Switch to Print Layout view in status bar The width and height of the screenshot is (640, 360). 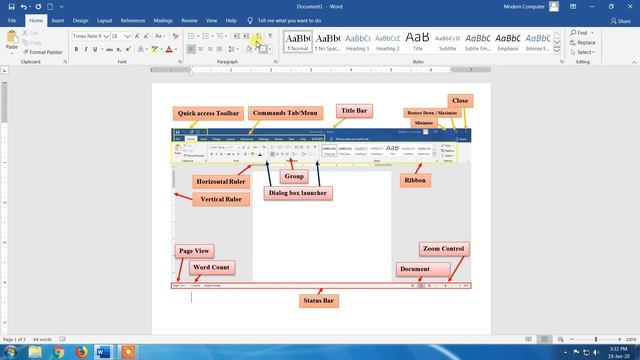[x=544, y=339]
